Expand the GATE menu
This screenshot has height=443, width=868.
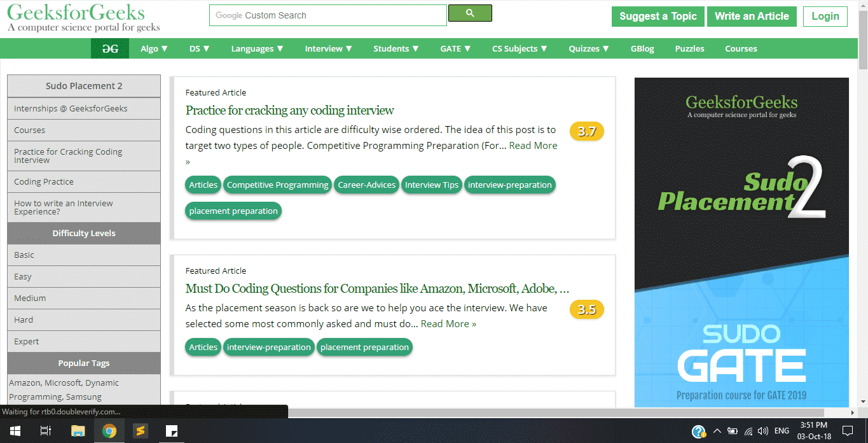click(x=456, y=48)
